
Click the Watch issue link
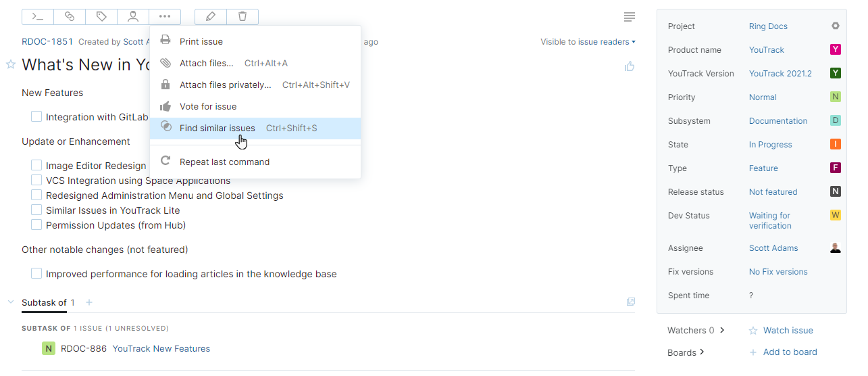click(x=788, y=331)
